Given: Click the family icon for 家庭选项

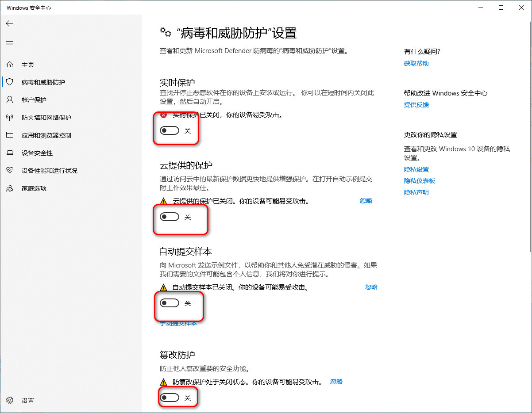Looking at the screenshot, I should [x=10, y=188].
